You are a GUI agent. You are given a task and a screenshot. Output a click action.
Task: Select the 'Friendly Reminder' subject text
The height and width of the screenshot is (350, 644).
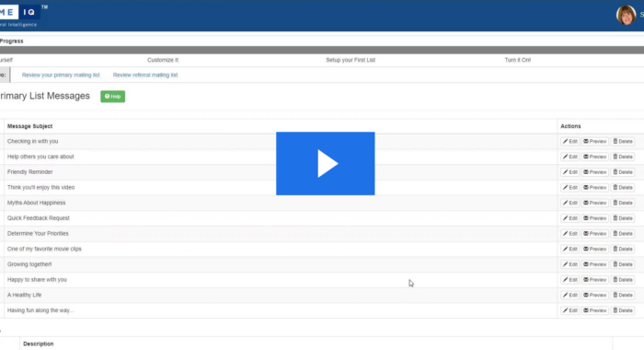30,172
